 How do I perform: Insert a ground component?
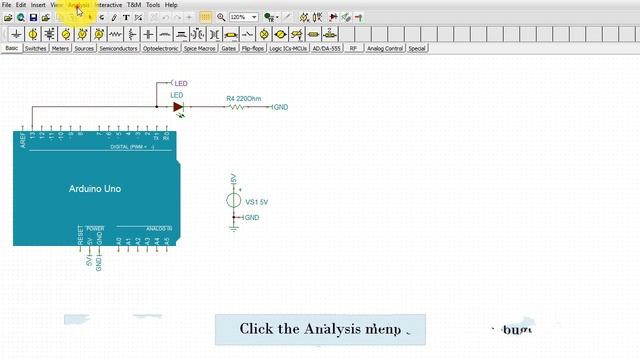16,34
